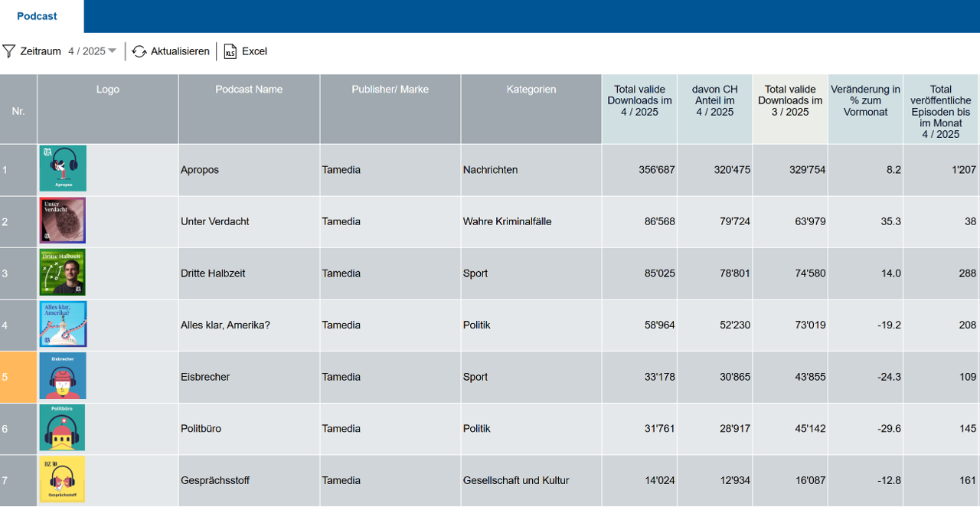This screenshot has height=507, width=980.
Task: Select the highlighted row number 5 cell
Action: coord(18,377)
